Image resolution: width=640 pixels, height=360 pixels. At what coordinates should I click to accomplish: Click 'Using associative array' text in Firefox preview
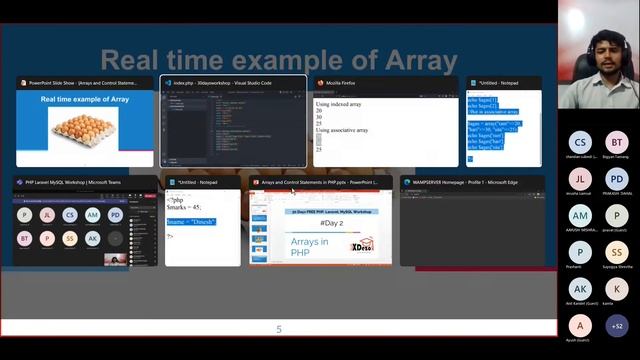click(342, 130)
